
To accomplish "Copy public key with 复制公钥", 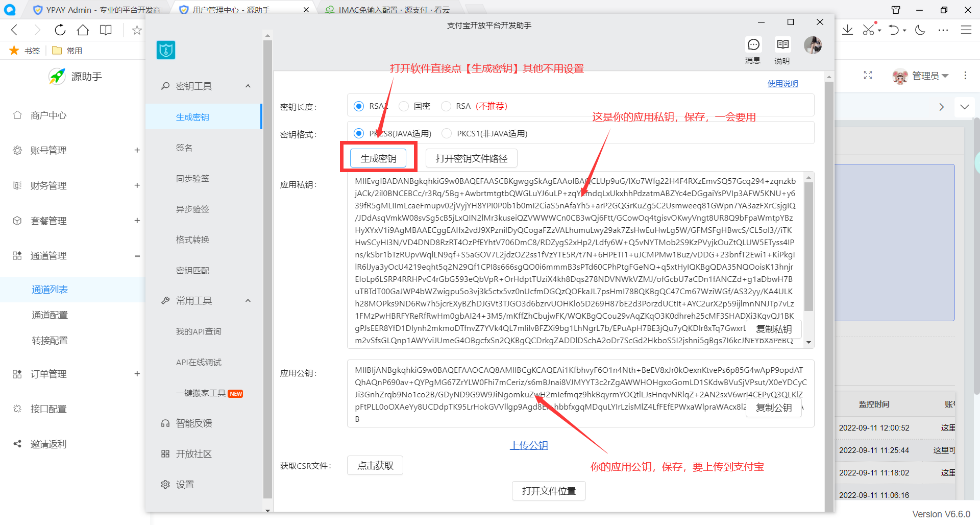I will point(774,408).
